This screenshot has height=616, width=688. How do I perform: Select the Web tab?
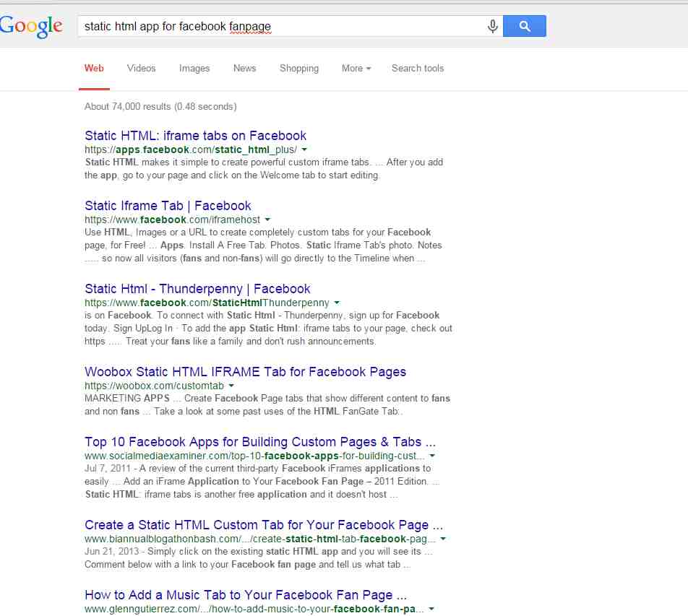pos(94,69)
